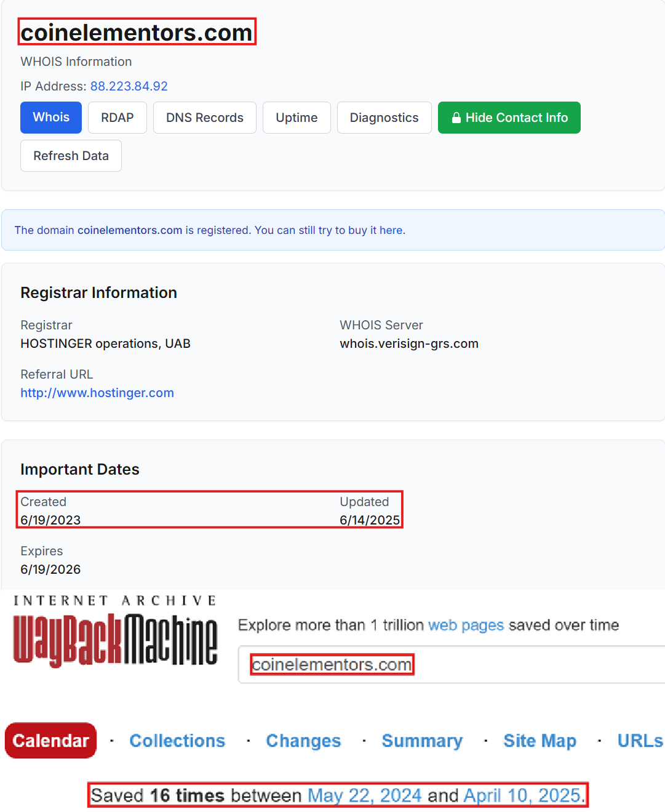Open the Site Map tab
The height and width of the screenshot is (812, 665).
[x=540, y=741]
